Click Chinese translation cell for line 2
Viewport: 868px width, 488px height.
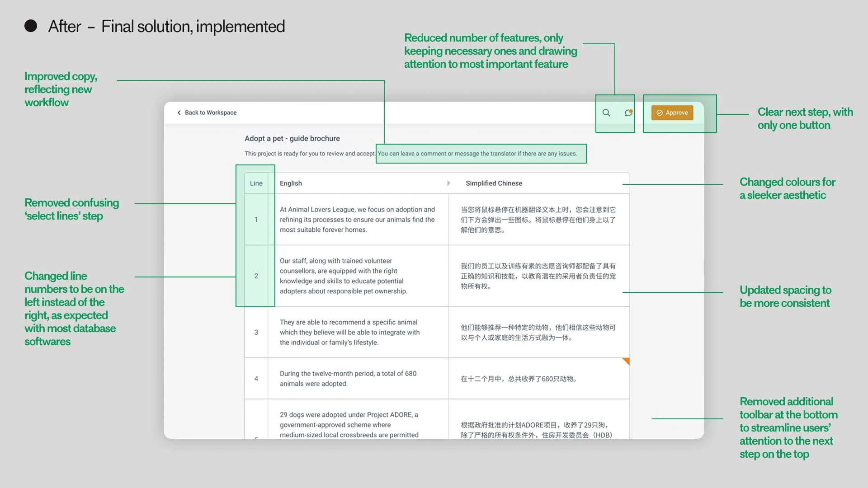(538, 276)
